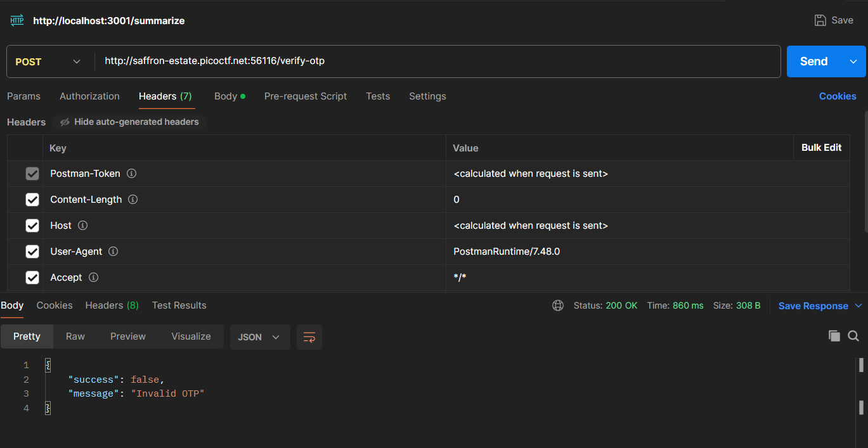Click the Send button
Screen dimensions: 868x448
pyautogui.click(x=813, y=61)
